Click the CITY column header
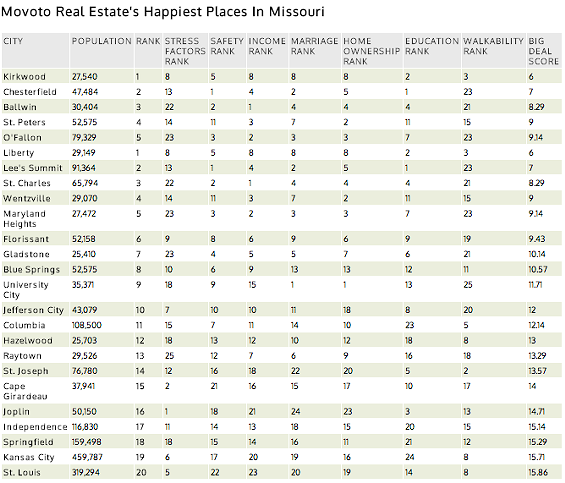 coord(13,41)
